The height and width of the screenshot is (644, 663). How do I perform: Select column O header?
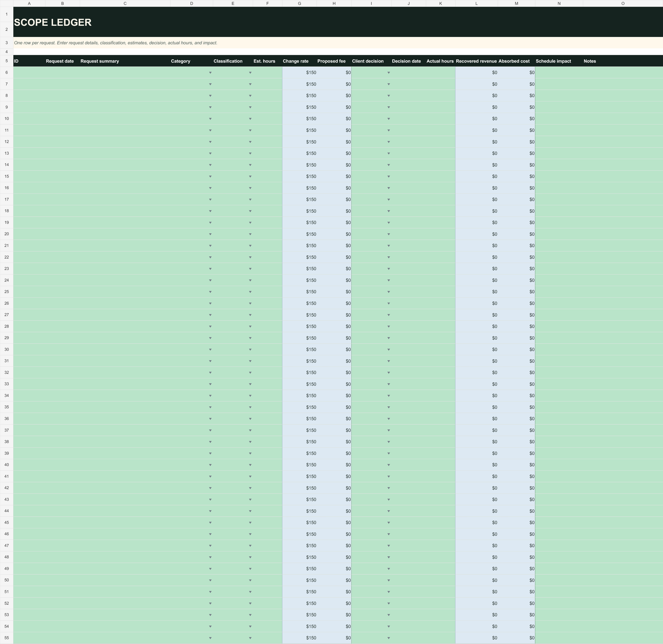click(x=623, y=3)
